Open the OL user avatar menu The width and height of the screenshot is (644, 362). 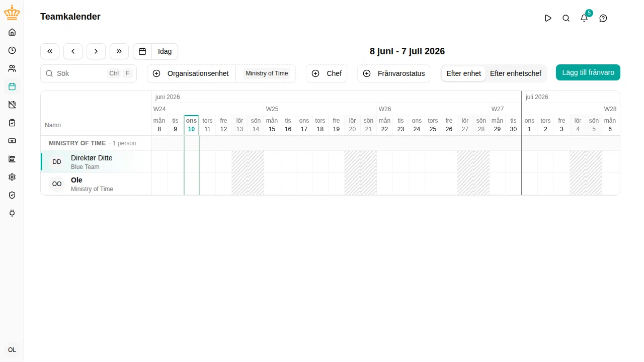pos(12,350)
